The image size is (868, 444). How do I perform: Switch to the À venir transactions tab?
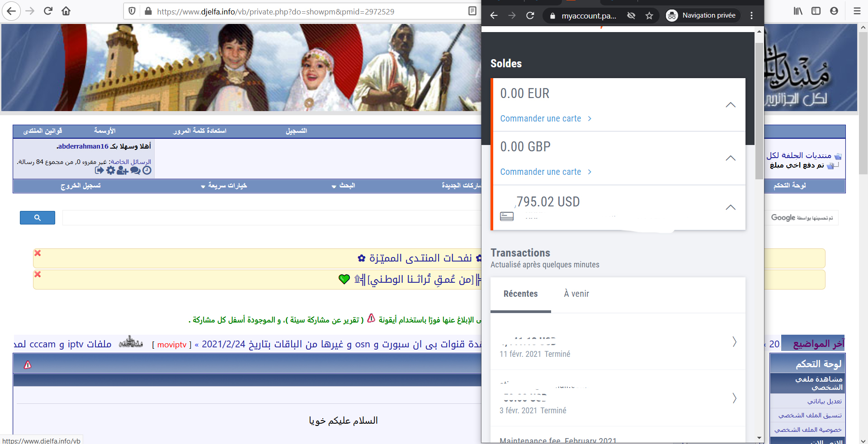(576, 294)
